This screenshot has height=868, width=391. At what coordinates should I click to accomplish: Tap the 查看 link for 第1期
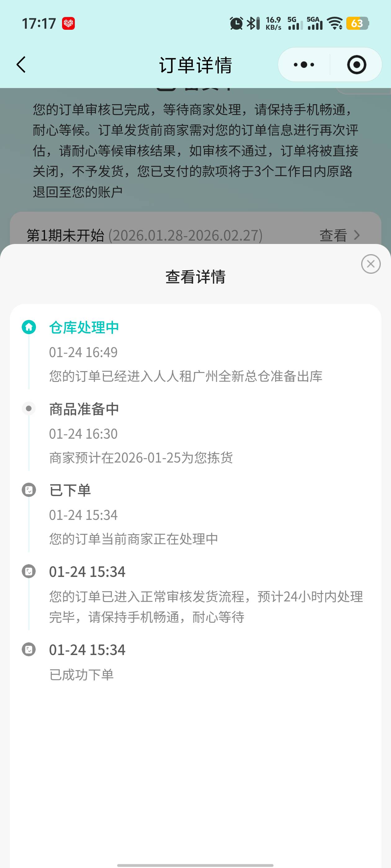333,235
